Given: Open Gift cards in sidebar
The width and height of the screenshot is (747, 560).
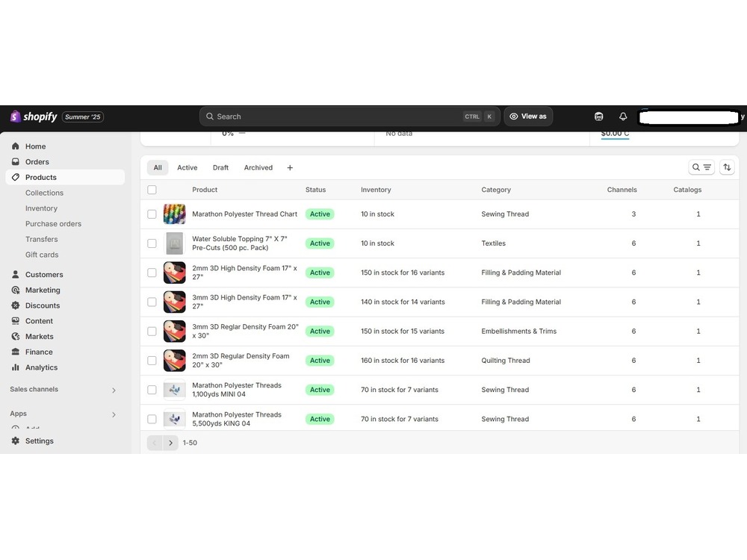Looking at the screenshot, I should 42,255.
